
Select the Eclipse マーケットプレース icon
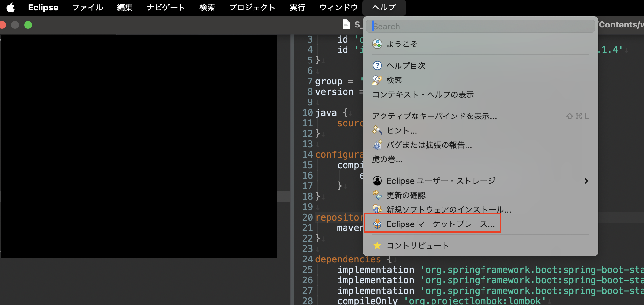(378, 224)
